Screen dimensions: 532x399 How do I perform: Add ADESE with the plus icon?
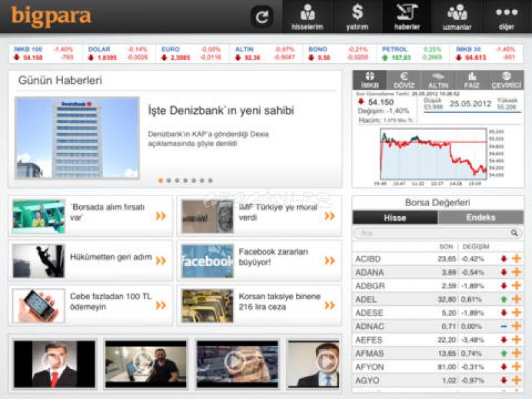tap(516, 313)
